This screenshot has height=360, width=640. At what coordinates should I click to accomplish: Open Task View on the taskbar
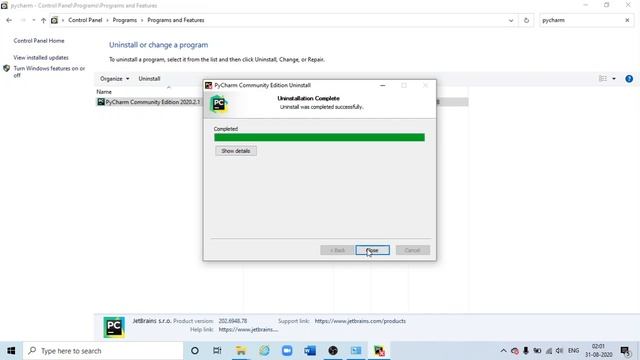point(217,351)
